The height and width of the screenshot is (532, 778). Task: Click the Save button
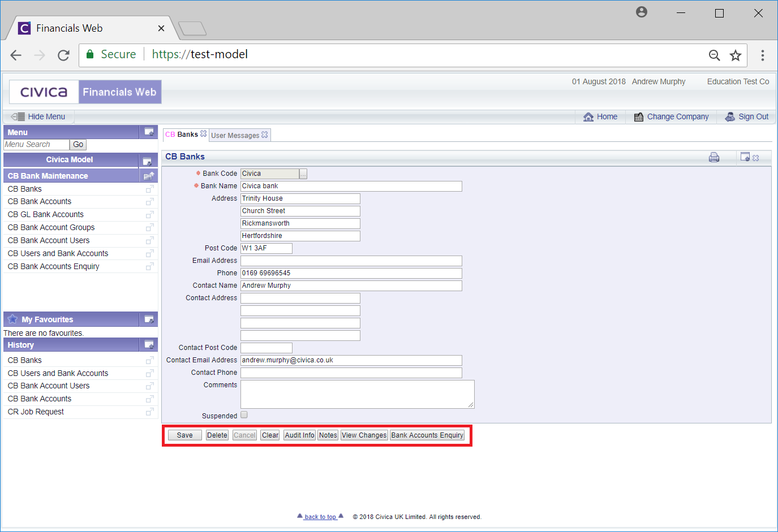click(x=185, y=435)
